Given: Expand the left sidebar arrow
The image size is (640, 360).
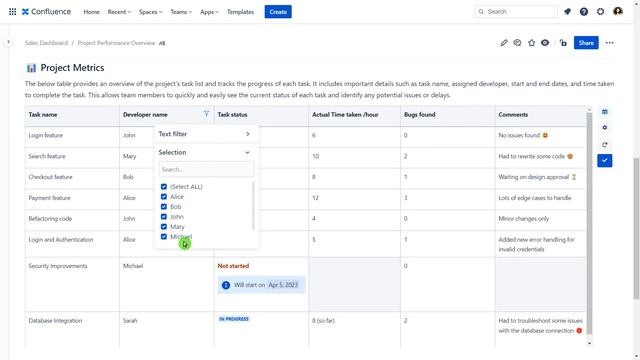Looking at the screenshot, I should pos(8,42).
